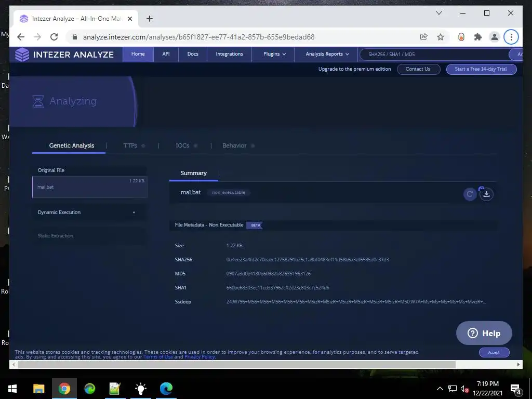Share this page via address bar icon
Viewport: 532px width, 399px height.
click(x=423, y=37)
